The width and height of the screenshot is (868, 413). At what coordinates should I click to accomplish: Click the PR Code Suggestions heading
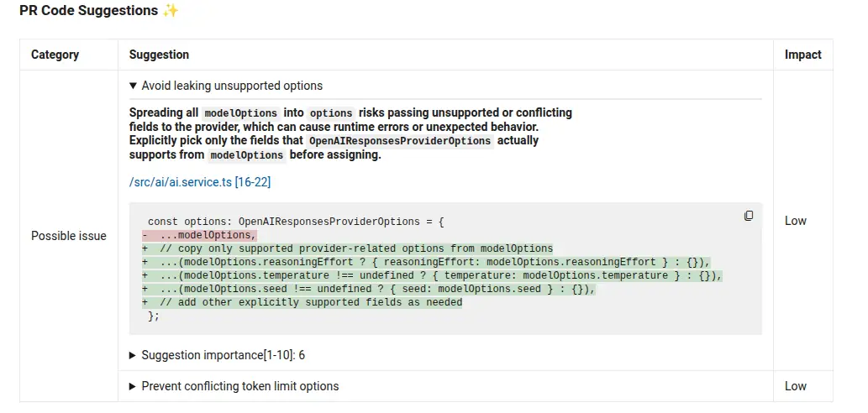coord(88,11)
